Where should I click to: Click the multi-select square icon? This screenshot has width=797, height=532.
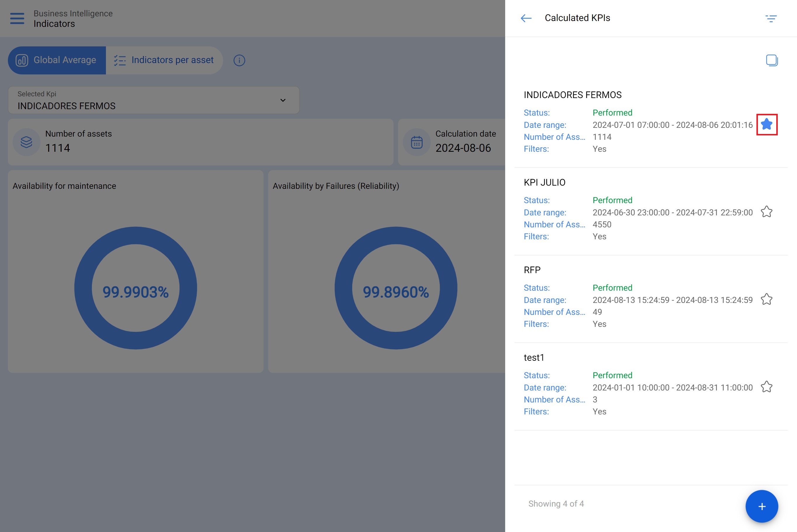pos(772,60)
